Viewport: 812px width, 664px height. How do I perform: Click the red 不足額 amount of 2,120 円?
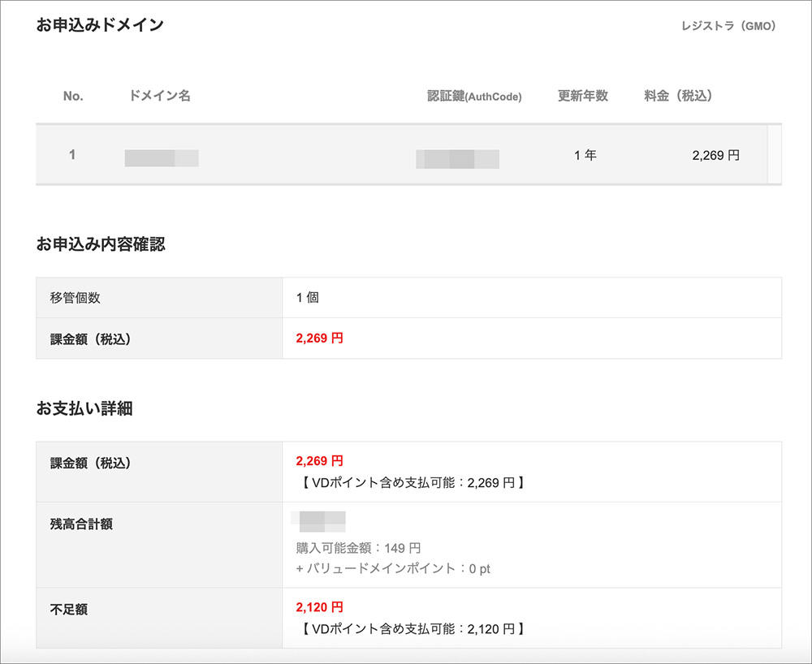(318, 607)
